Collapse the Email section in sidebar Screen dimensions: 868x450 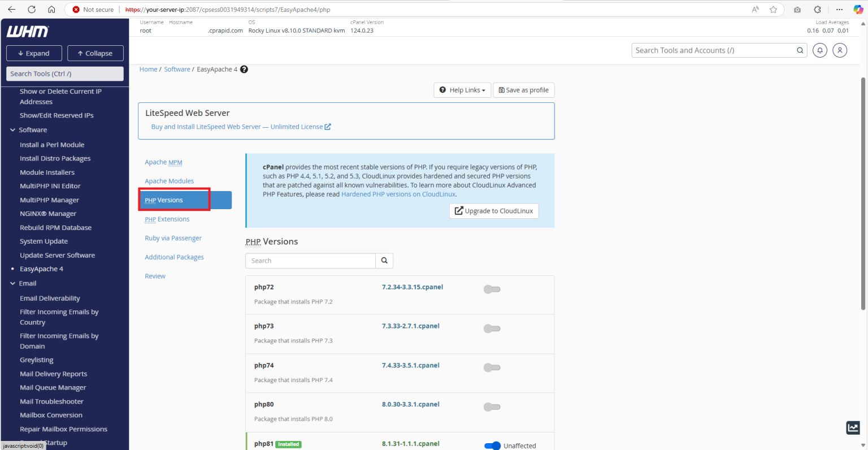pos(12,283)
